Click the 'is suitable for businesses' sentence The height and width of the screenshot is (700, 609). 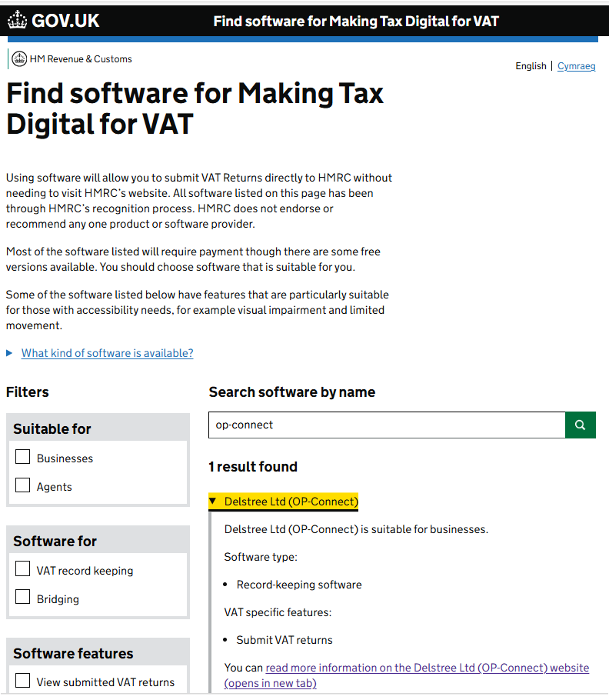pos(356,529)
